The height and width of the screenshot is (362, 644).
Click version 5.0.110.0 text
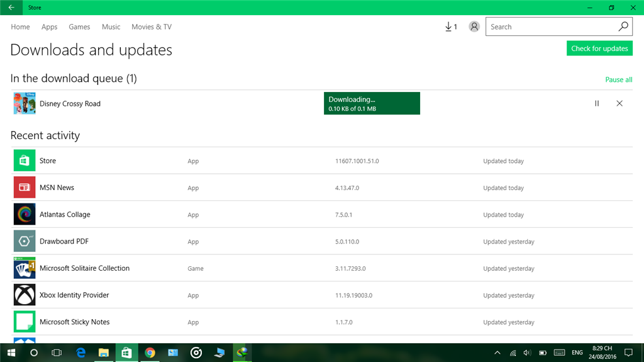(347, 242)
